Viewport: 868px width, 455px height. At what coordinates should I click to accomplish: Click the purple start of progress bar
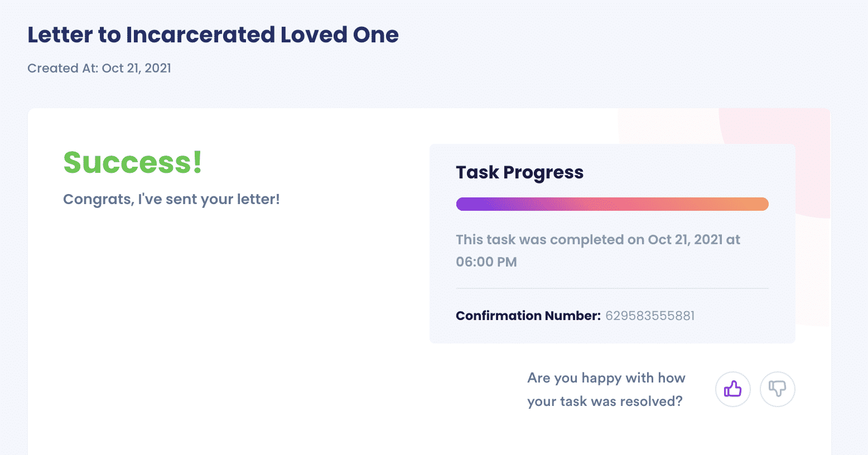pyautogui.click(x=474, y=204)
